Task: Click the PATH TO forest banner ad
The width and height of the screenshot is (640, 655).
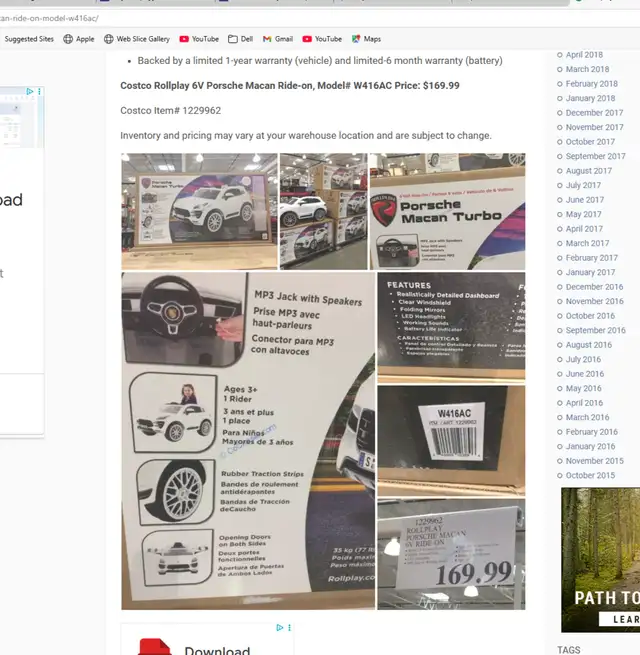Action: (x=601, y=560)
